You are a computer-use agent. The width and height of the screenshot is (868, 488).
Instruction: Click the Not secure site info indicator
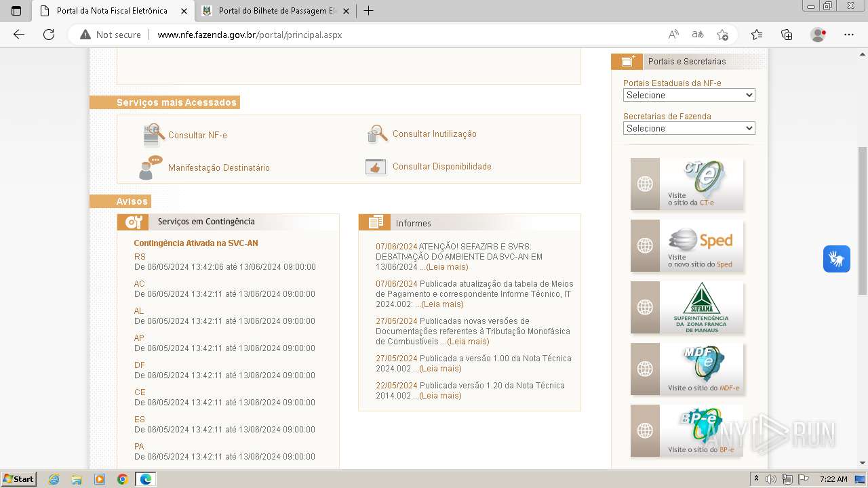coord(111,35)
